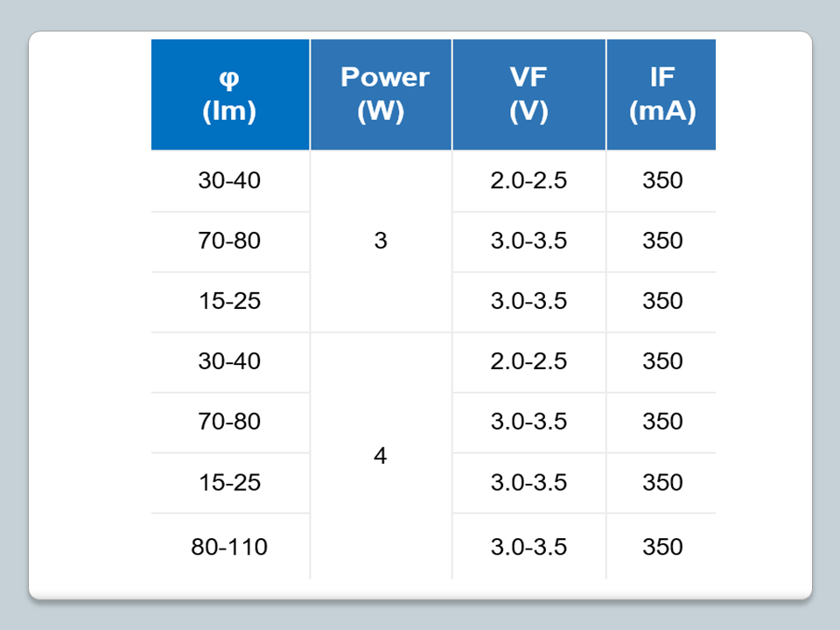Select the 70-80 cell in the 4W group
Viewport: 840px width, 630px height.
pyautogui.click(x=229, y=422)
